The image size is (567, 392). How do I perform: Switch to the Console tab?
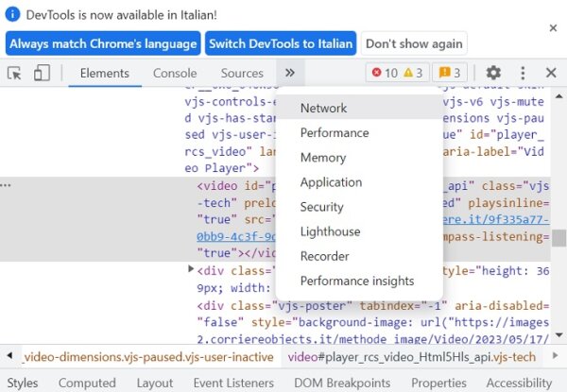tap(175, 74)
